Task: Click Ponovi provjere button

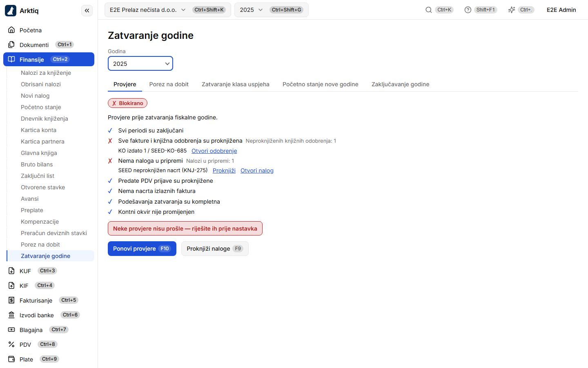Action: click(x=142, y=249)
